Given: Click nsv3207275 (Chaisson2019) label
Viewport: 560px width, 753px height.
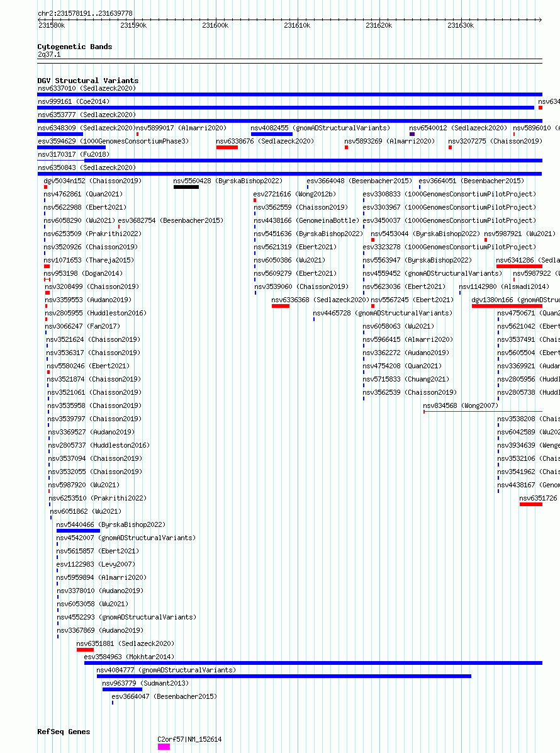Looking at the screenshot, I should click(495, 141).
